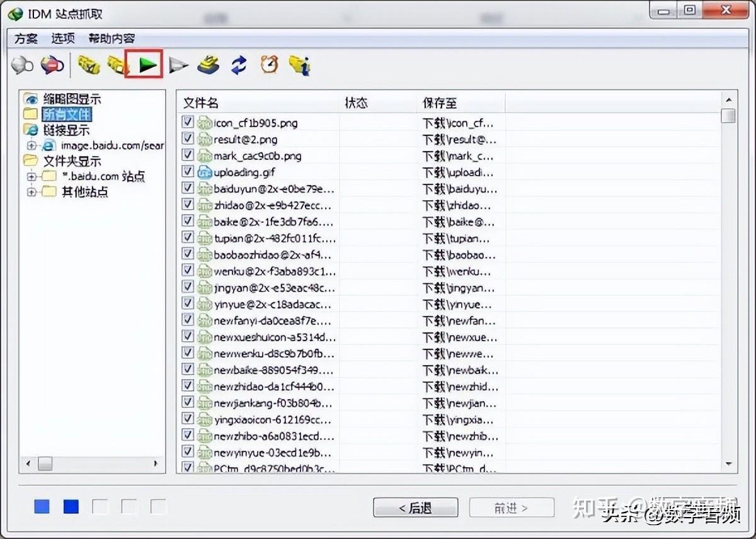Deselect baiduyun@2x-e0be79e file checkbox
This screenshot has width=756, height=539.
[187, 188]
